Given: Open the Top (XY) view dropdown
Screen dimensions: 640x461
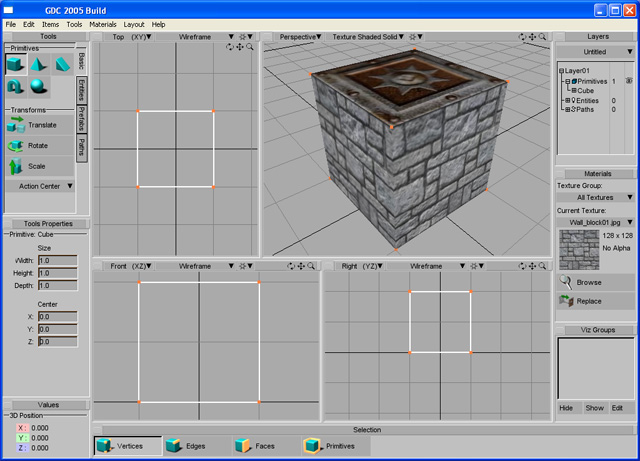Looking at the screenshot, I should [x=127, y=37].
